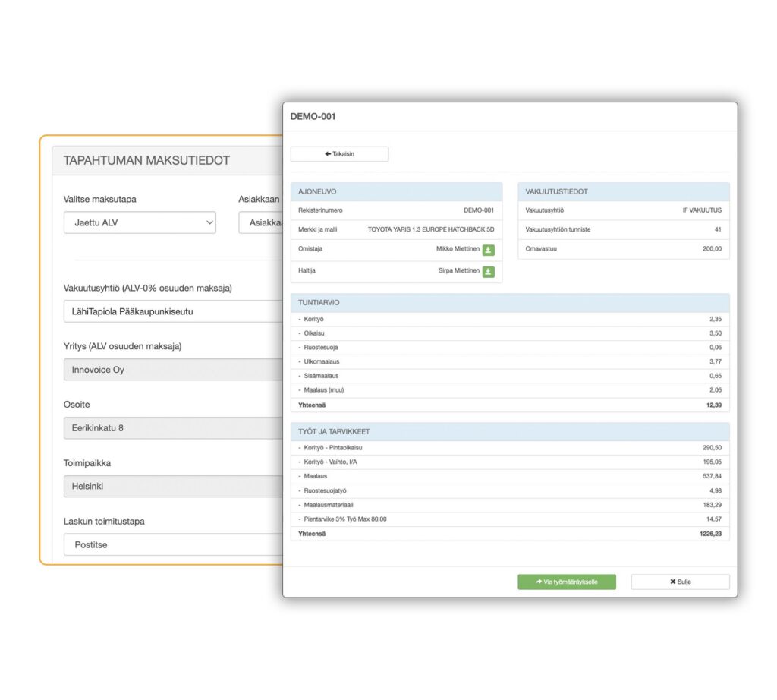Download holder Sirpa Miettinen details icon

coord(488,272)
